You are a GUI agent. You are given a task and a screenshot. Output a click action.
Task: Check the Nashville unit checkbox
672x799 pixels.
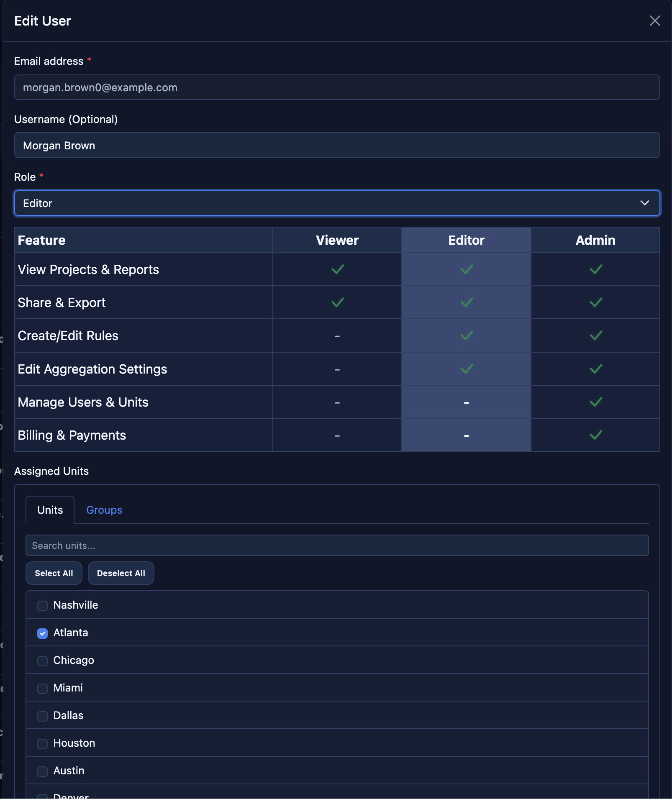pos(42,605)
